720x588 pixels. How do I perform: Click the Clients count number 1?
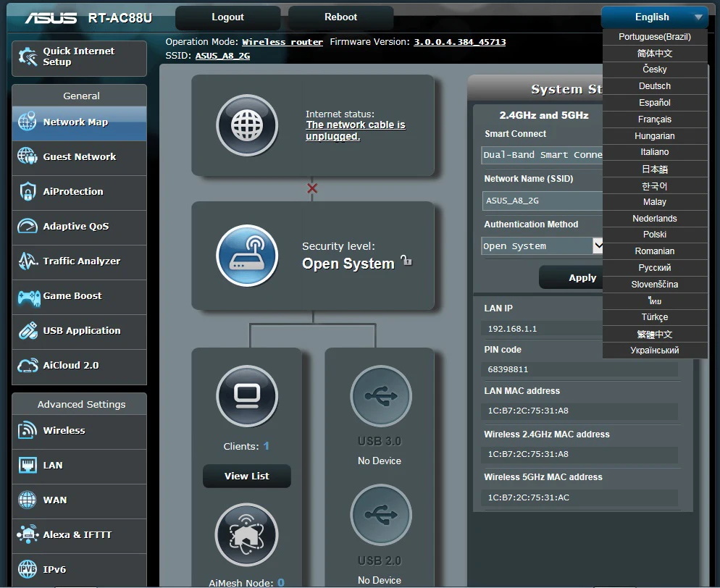pyautogui.click(x=267, y=445)
